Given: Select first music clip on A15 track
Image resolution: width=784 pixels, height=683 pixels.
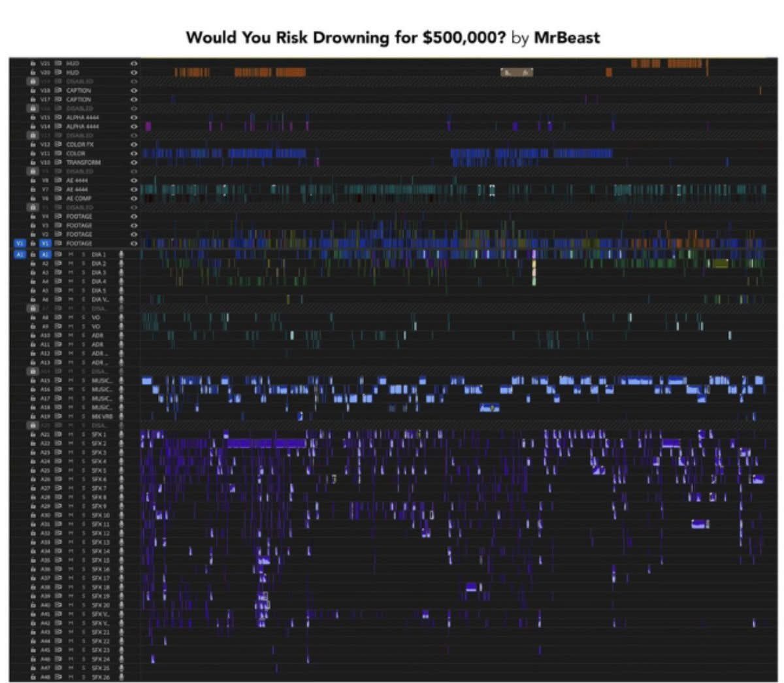Looking at the screenshot, I should point(146,380).
